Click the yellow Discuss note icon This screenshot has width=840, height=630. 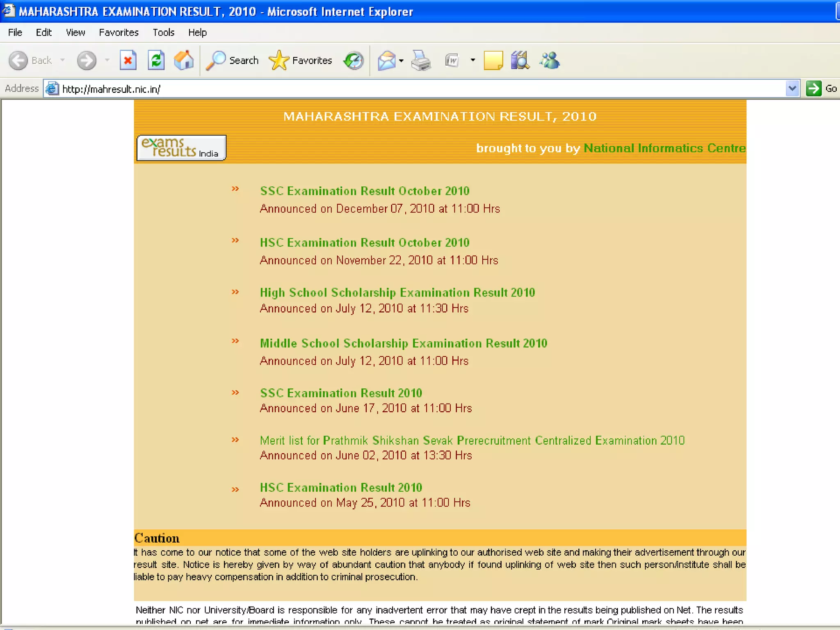point(493,61)
